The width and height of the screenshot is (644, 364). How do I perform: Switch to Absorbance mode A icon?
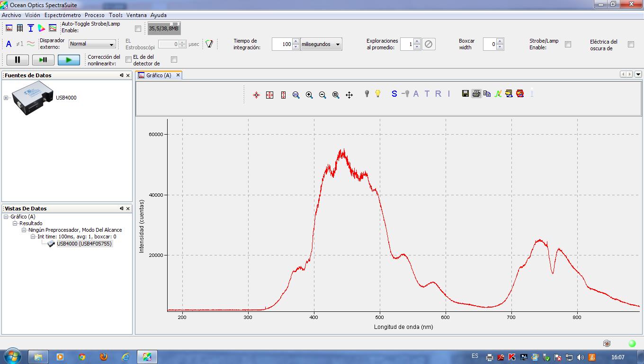point(416,93)
